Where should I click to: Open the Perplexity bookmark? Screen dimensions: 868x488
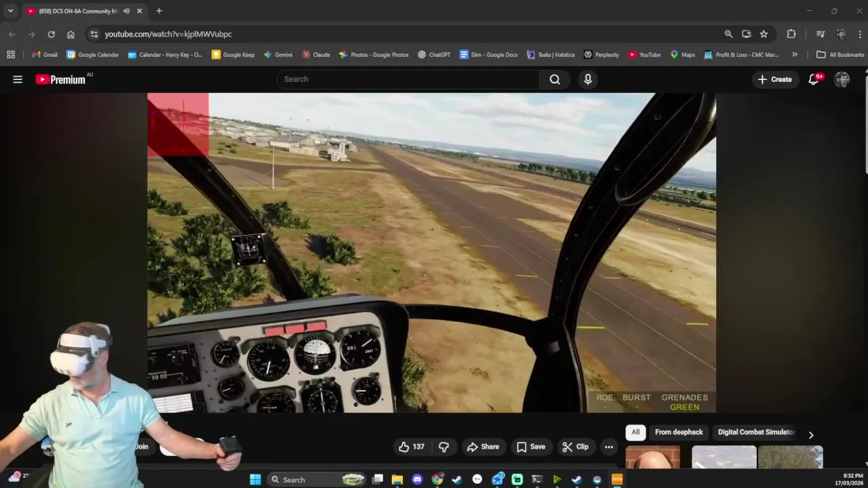click(x=601, y=54)
